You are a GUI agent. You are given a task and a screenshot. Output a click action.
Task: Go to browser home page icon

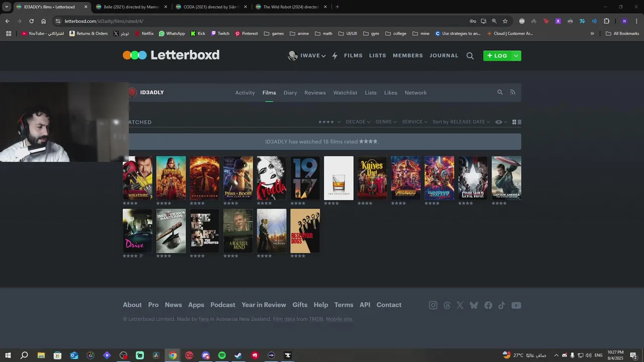pyautogui.click(x=44, y=21)
